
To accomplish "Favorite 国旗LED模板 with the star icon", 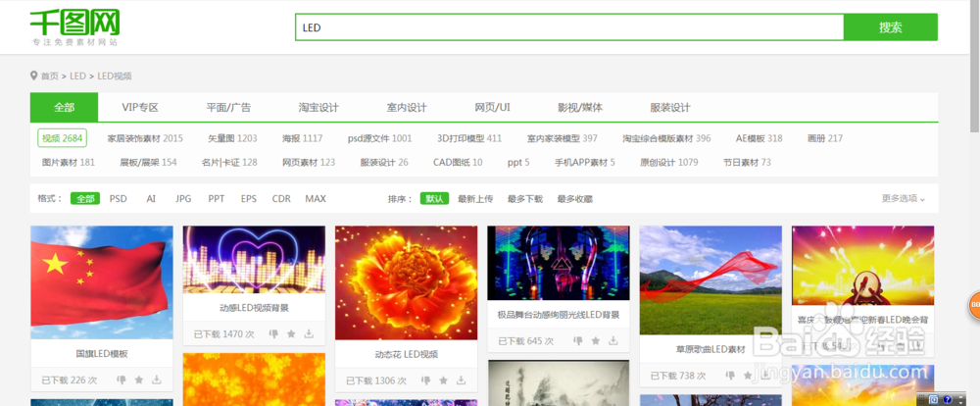I will [x=139, y=380].
